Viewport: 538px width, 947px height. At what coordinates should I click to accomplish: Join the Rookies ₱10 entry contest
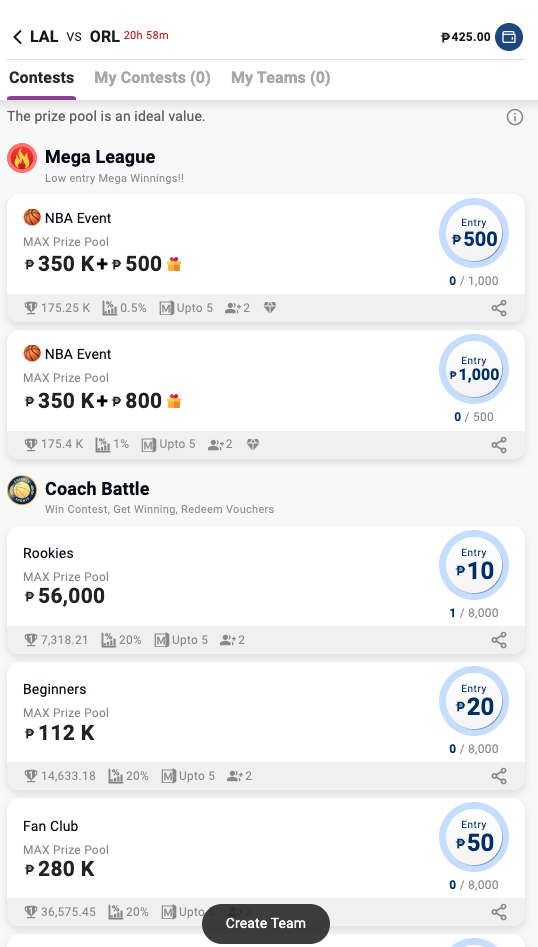(x=473, y=565)
